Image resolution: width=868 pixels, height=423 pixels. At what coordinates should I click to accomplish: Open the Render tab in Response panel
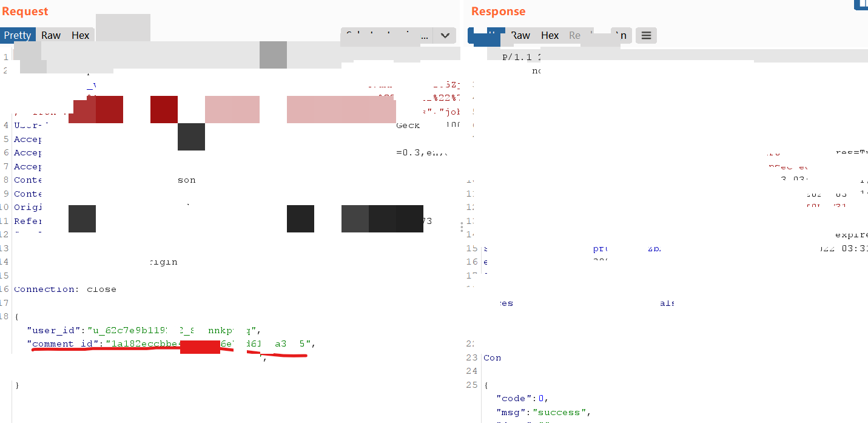(x=575, y=36)
